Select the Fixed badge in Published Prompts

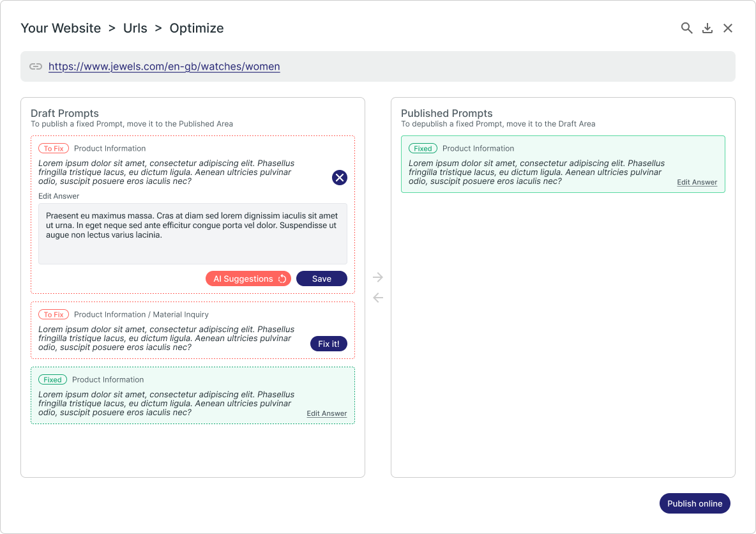coord(423,148)
